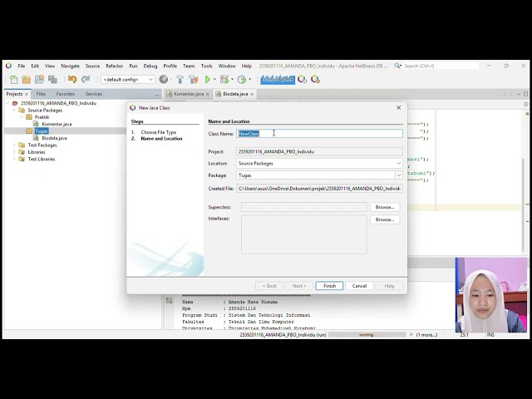The width and height of the screenshot is (532, 399).
Task: Click the Profile Project clock icon
Action: [242, 80]
